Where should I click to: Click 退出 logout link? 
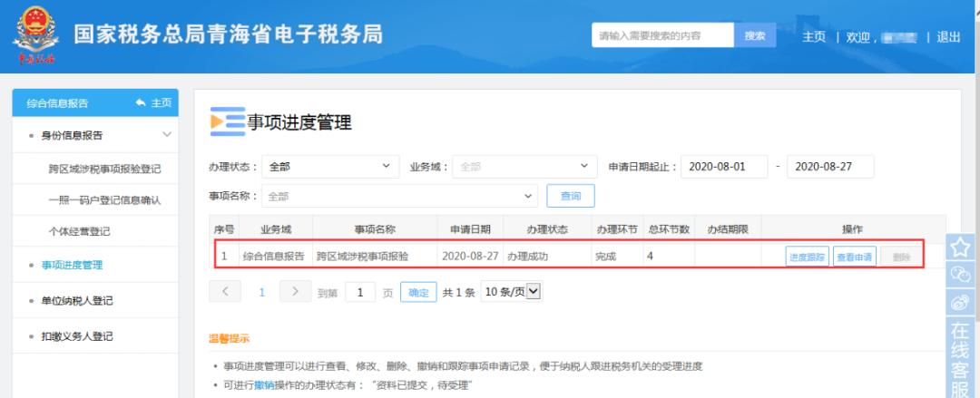tap(948, 37)
